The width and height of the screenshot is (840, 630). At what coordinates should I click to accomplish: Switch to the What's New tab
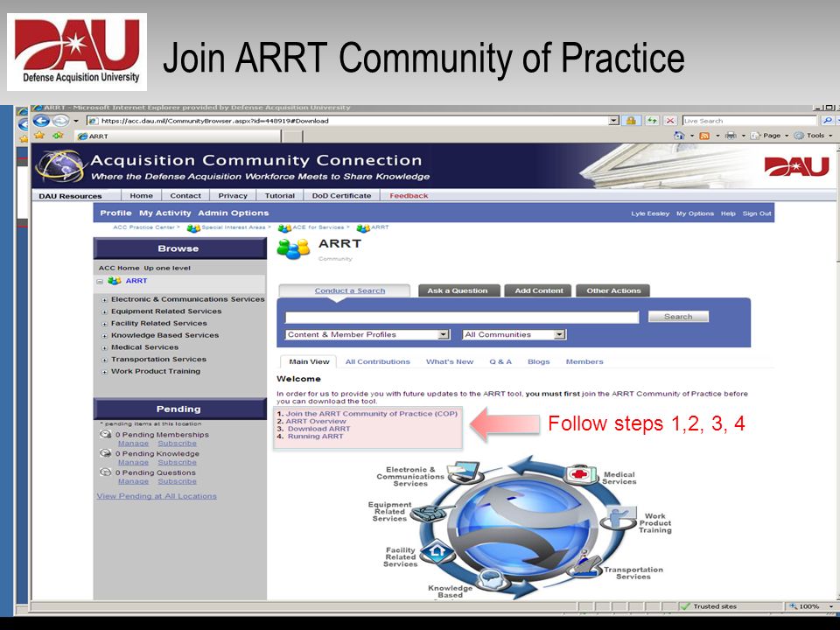click(450, 361)
